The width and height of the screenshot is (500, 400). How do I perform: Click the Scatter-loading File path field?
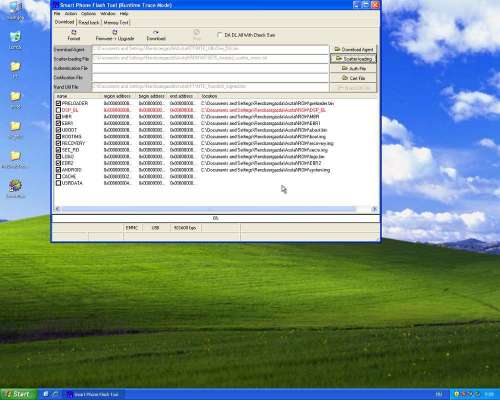point(210,59)
